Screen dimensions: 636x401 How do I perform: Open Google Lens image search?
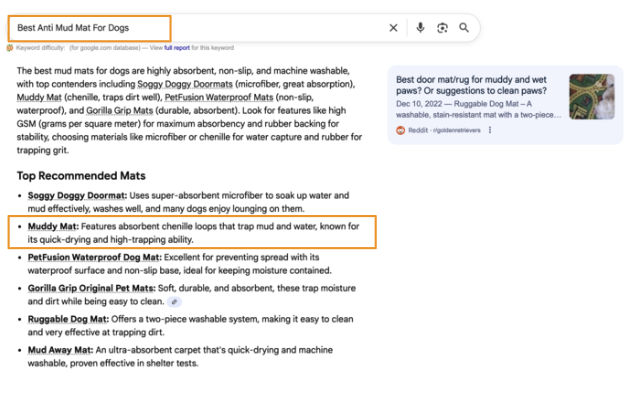click(x=442, y=28)
